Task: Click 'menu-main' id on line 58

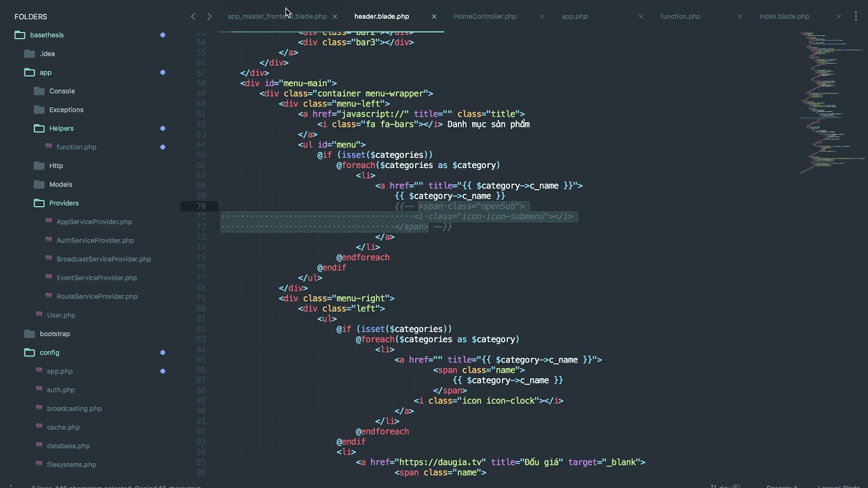Action: click(305, 83)
